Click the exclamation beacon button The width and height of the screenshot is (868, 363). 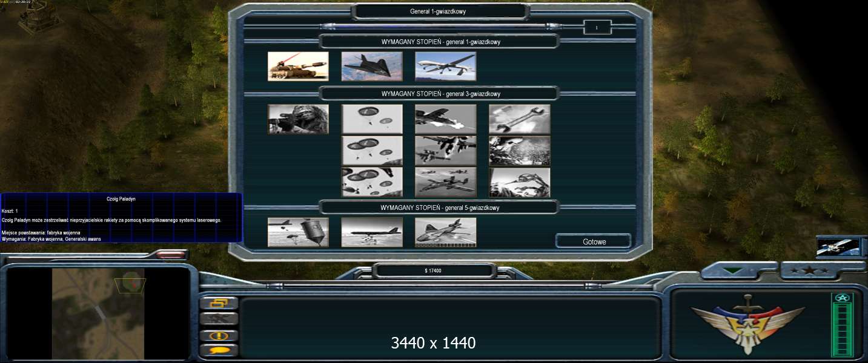219,335
